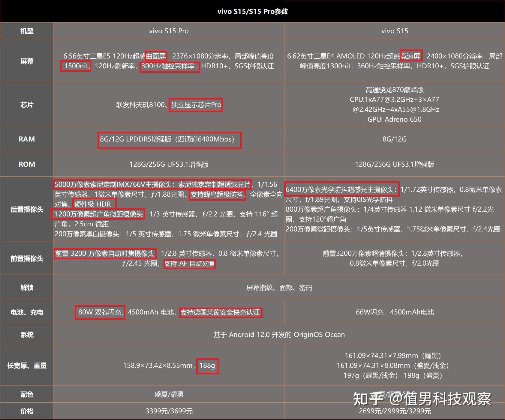Click the text '80W 双芯闪充'
The height and width of the screenshot is (420, 505).
point(100,312)
